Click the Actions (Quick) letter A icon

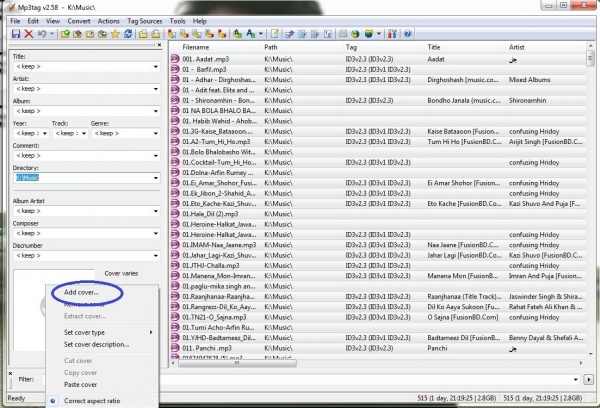click(x=251, y=34)
